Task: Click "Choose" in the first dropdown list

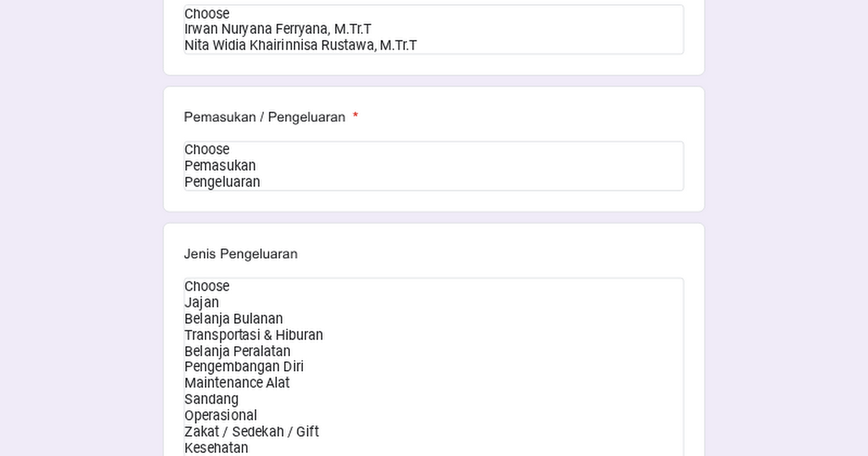Action: pos(206,13)
